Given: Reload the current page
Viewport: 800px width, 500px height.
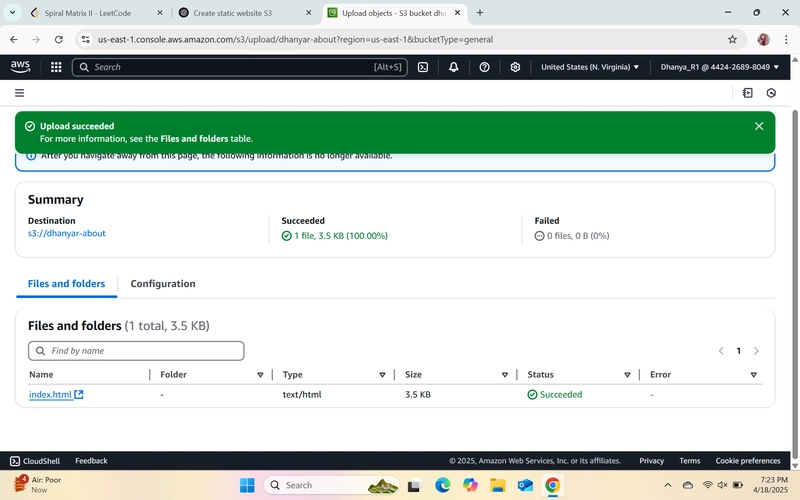Looking at the screenshot, I should click(59, 39).
